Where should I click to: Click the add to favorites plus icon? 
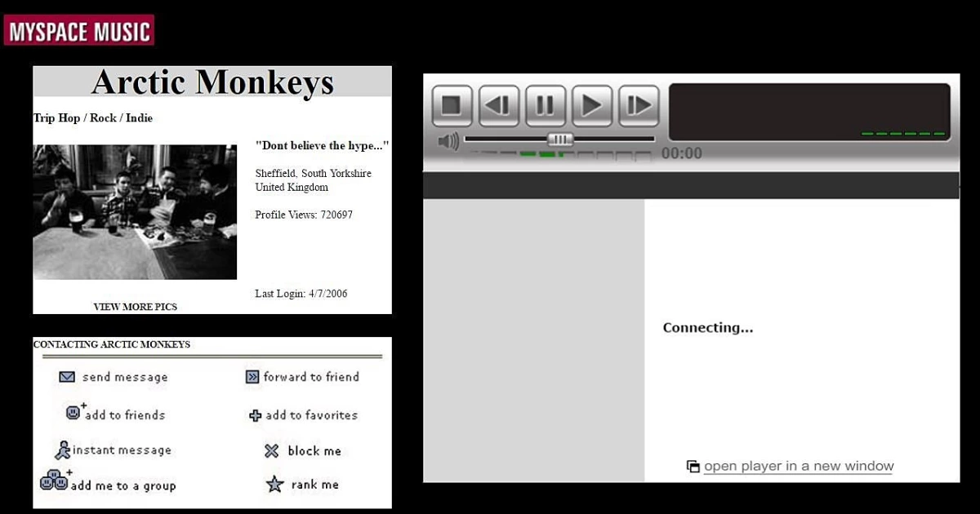click(x=255, y=415)
